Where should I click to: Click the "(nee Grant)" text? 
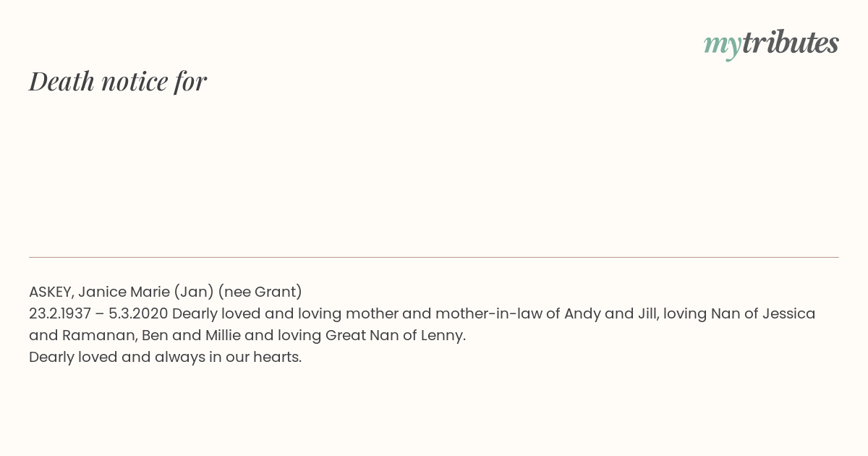pos(260,292)
